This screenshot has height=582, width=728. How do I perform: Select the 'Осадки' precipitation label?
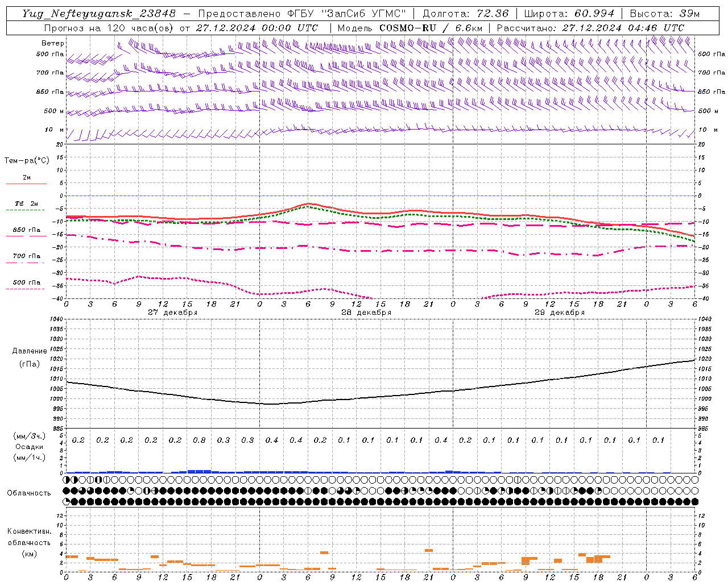(30, 447)
